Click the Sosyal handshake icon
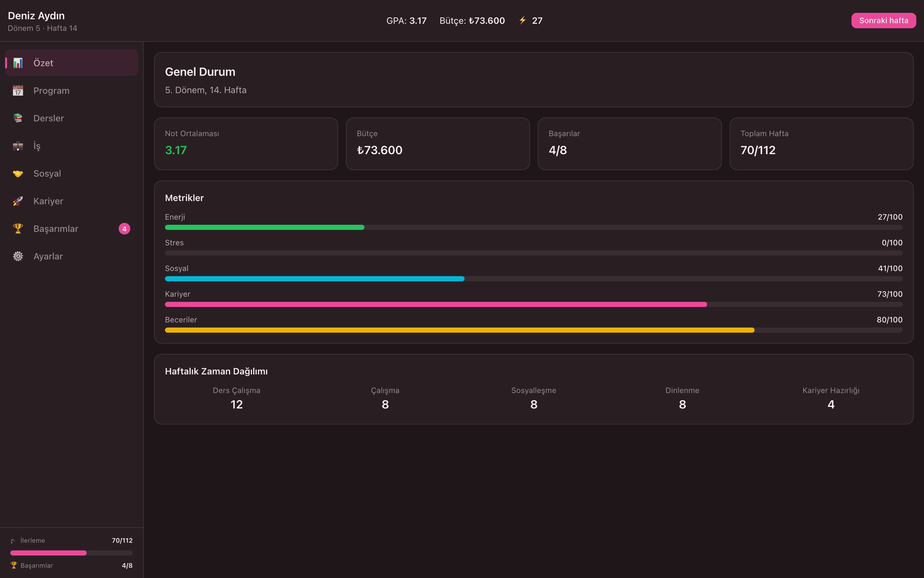Viewport: 924px width, 578px height. [x=18, y=173]
